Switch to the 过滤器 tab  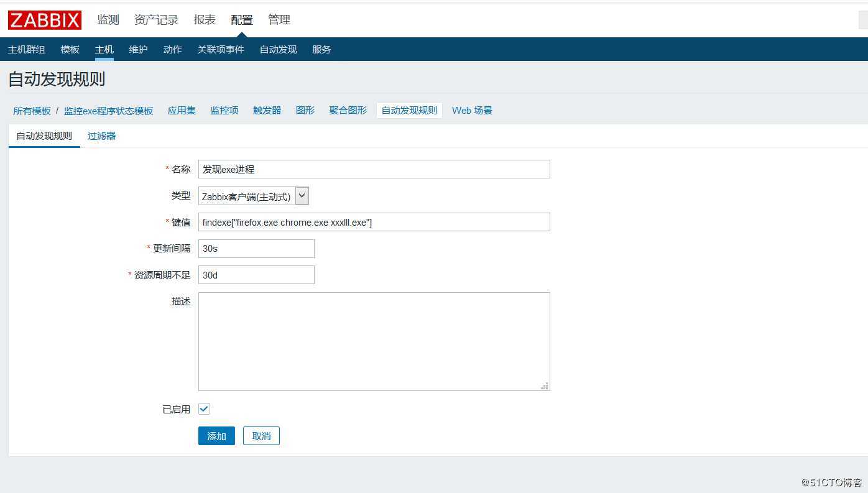101,136
